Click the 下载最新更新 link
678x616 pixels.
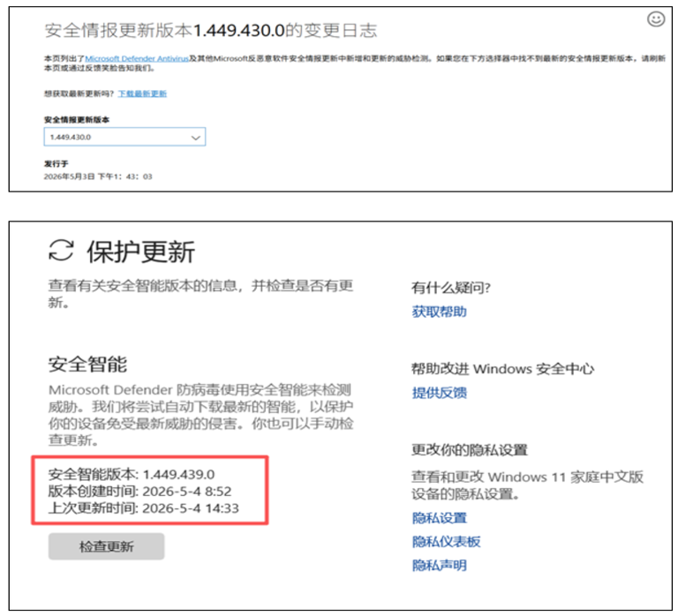pos(142,94)
